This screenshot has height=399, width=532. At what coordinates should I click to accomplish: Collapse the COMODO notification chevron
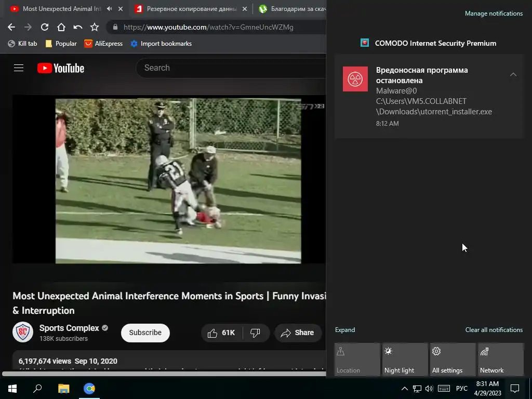[513, 74]
